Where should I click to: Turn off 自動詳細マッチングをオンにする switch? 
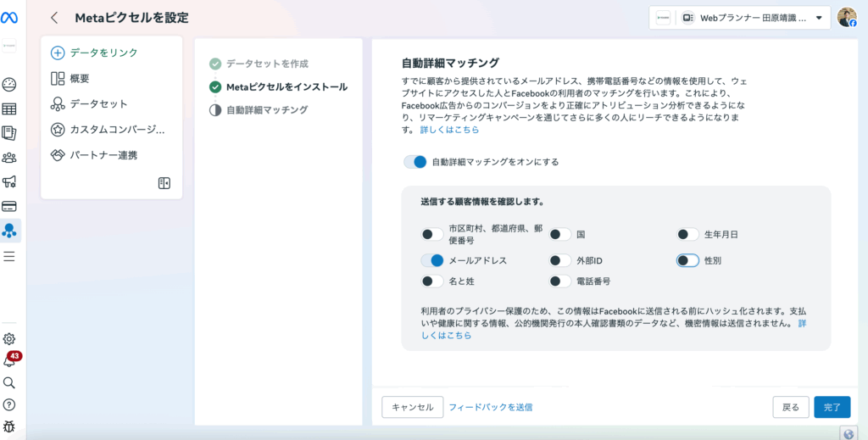415,162
